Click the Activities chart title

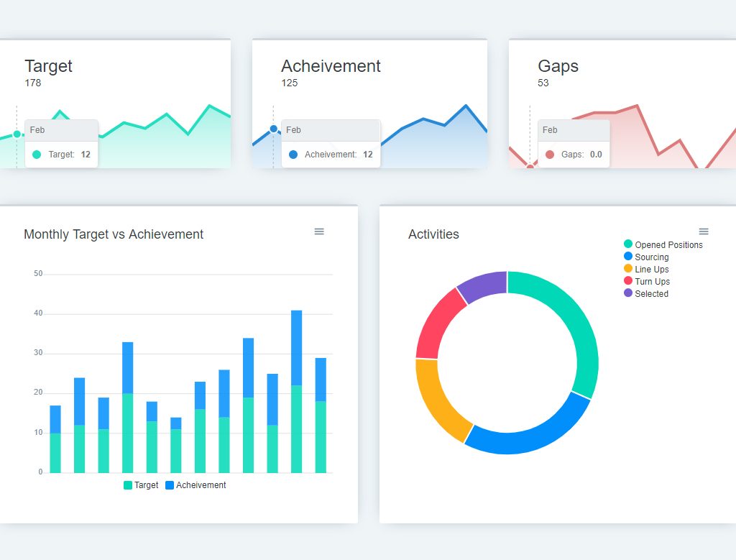click(433, 234)
